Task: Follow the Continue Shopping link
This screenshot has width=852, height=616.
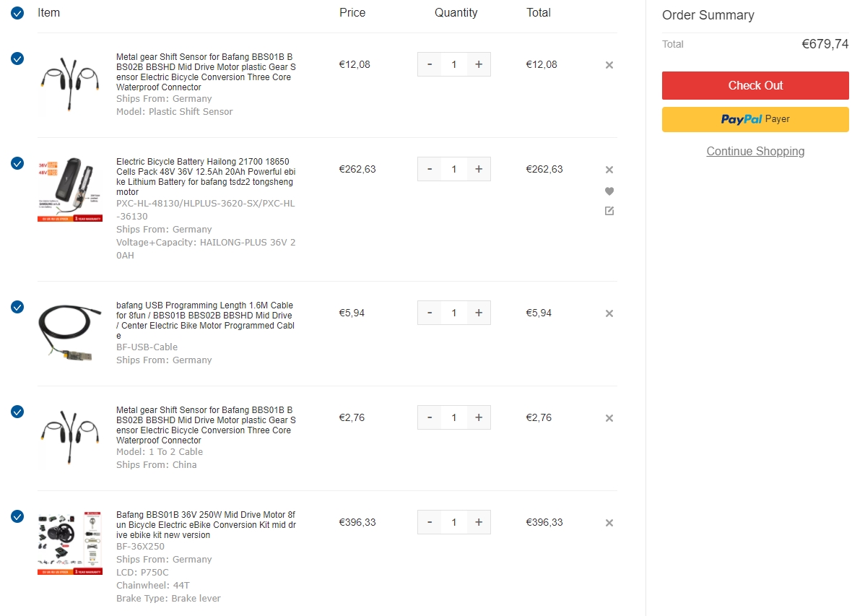Action: 755,152
